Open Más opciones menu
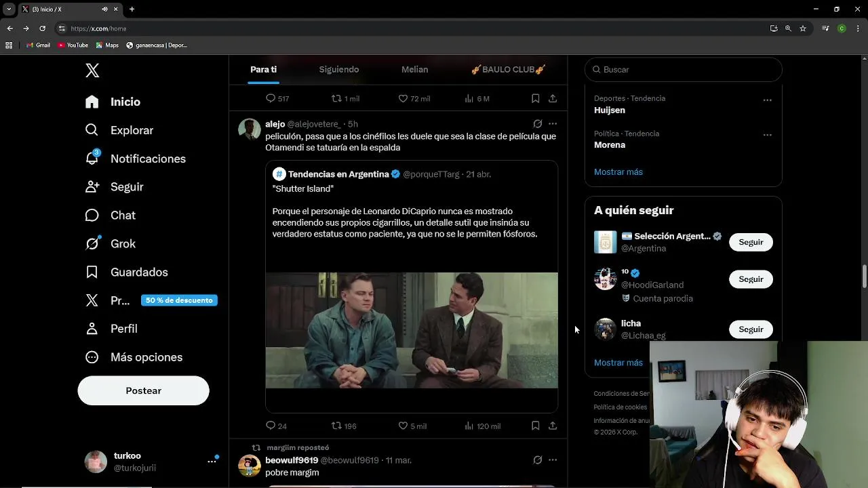The image size is (868, 488). [x=134, y=357]
